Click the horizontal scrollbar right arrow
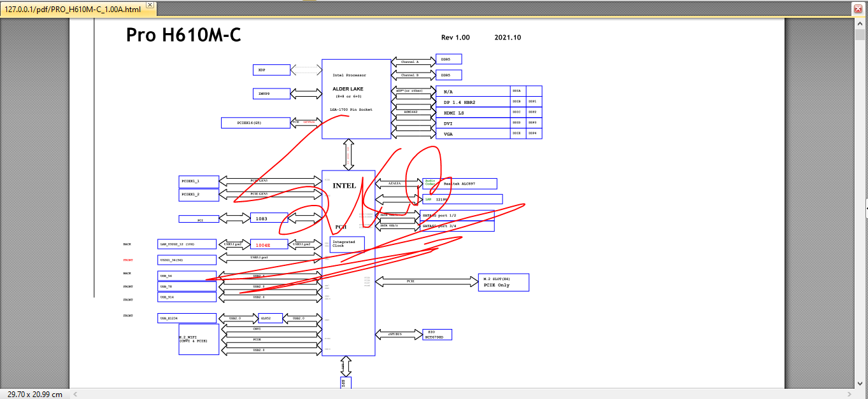Viewport: 868px width, 399px height. coord(850,393)
